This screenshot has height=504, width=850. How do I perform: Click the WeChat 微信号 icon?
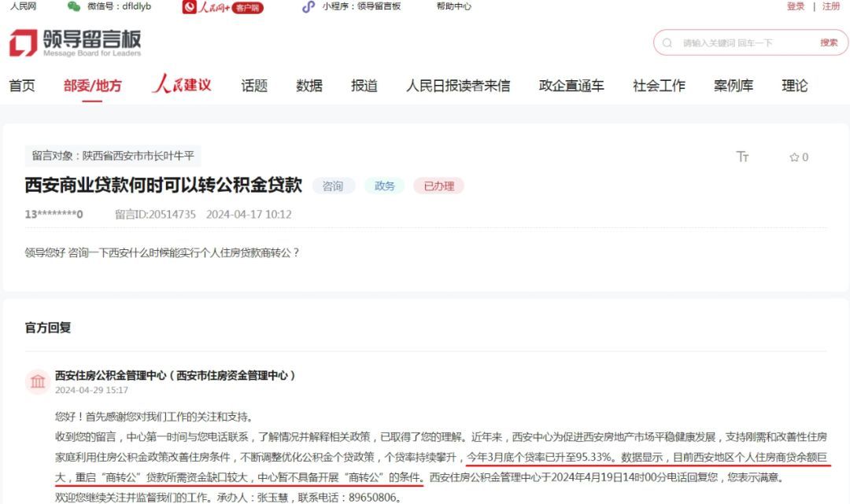tap(75, 6)
